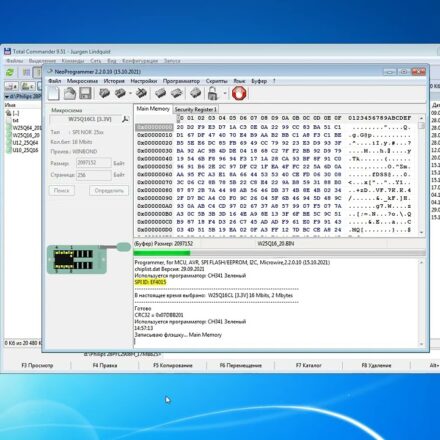Open the Программатор menu
Viewport: 440px width, 440px height.
[181, 81]
